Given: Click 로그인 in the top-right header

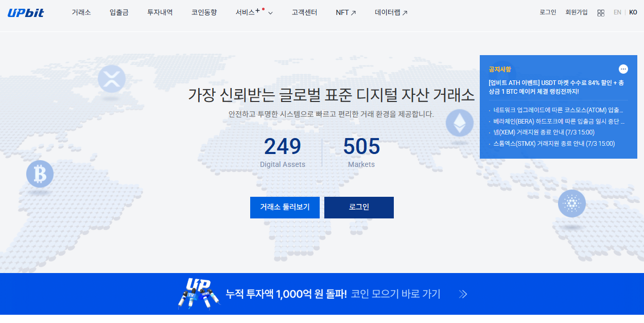Looking at the screenshot, I should click(x=548, y=12).
